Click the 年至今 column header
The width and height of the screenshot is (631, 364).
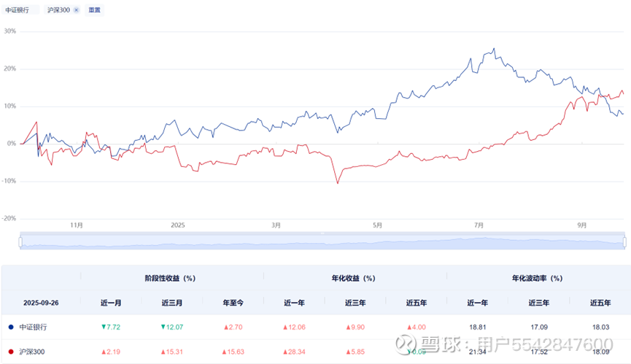click(233, 303)
